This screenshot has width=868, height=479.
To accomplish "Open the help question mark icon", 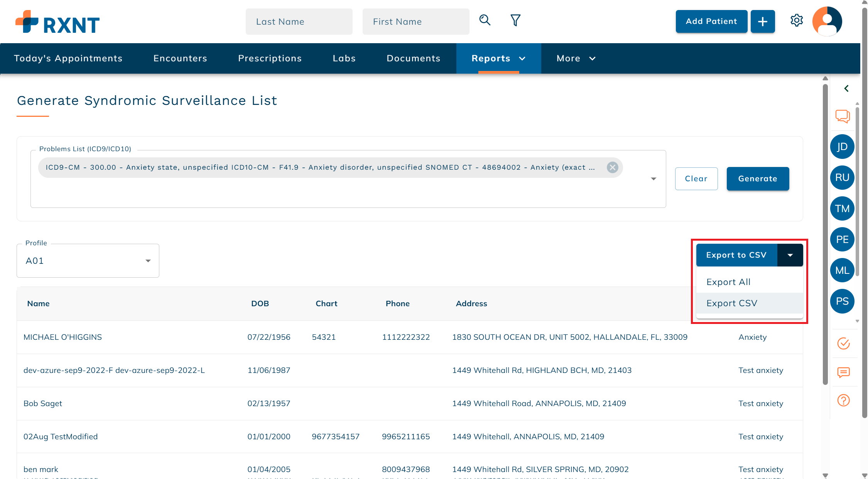I will click(x=844, y=400).
